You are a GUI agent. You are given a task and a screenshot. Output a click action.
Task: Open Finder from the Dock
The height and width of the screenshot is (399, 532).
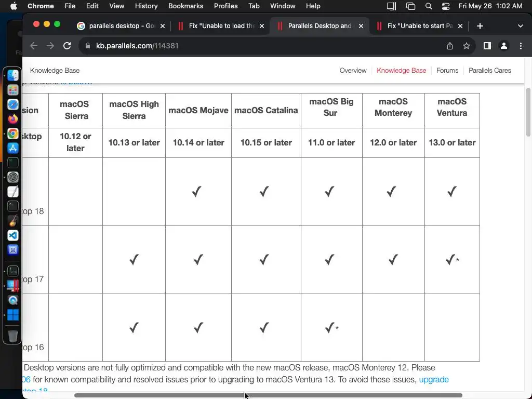[13, 75]
